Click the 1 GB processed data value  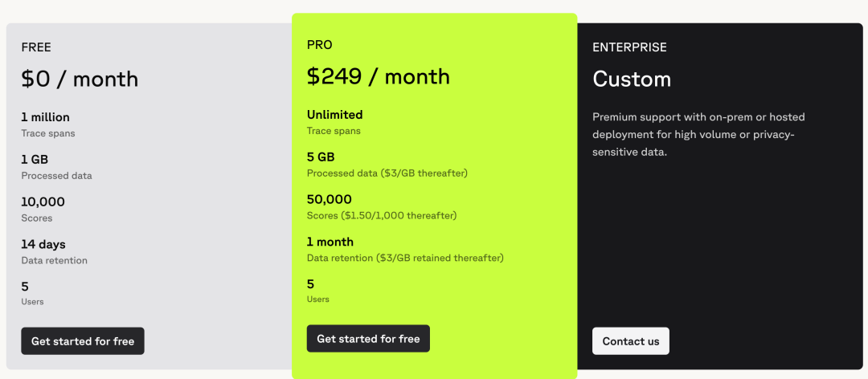coord(35,159)
